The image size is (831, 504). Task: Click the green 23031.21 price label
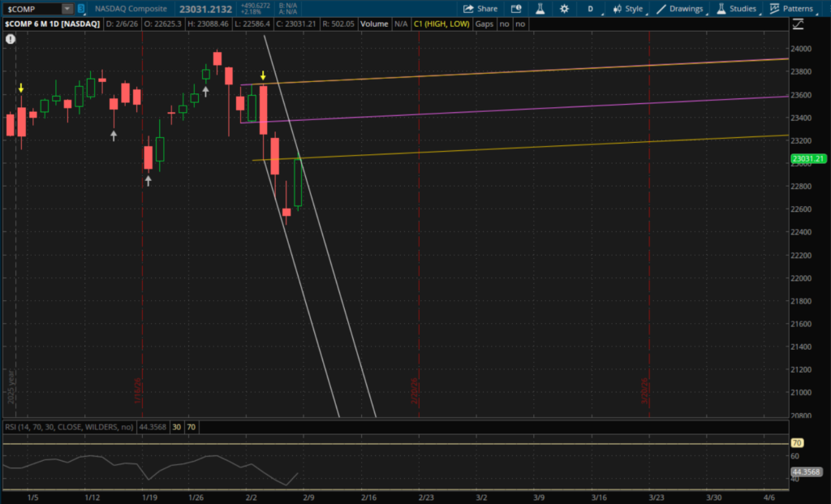coord(808,158)
